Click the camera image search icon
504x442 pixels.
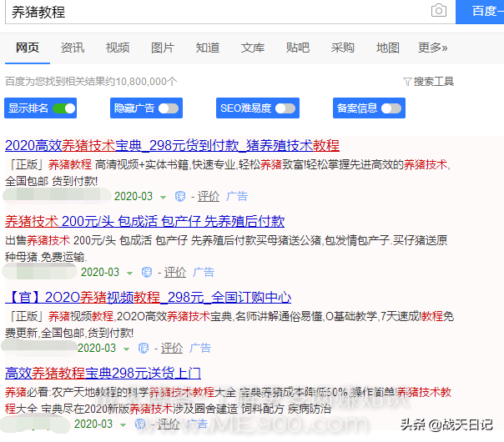click(439, 10)
